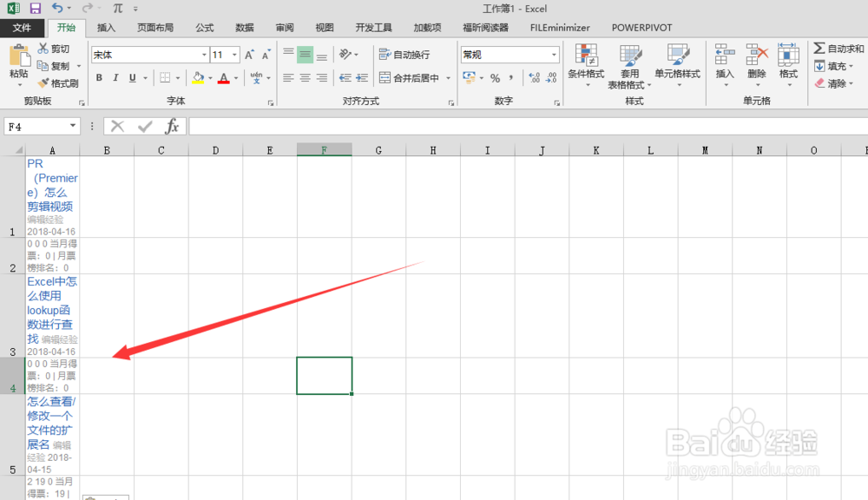Decrease font size with small A icon

266,55
